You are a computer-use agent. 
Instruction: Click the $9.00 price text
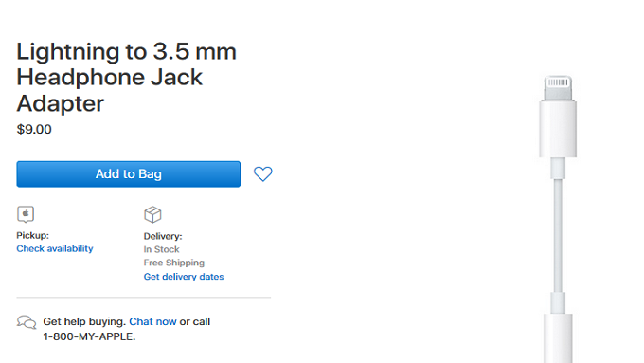tap(34, 130)
